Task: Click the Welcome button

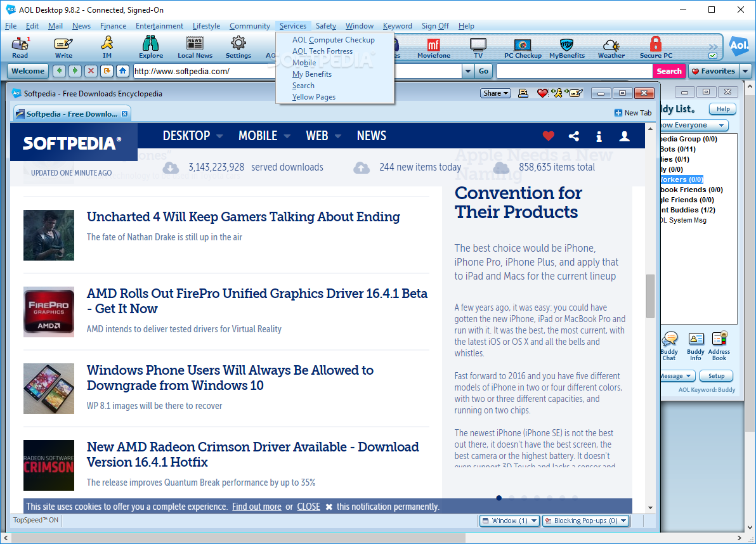Action: point(28,71)
